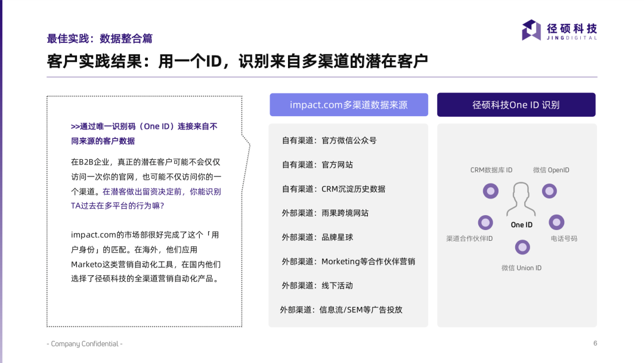Select the 渠道合作伙伴ID circle icon
Screen dimensions: 644x363
tap(485, 222)
